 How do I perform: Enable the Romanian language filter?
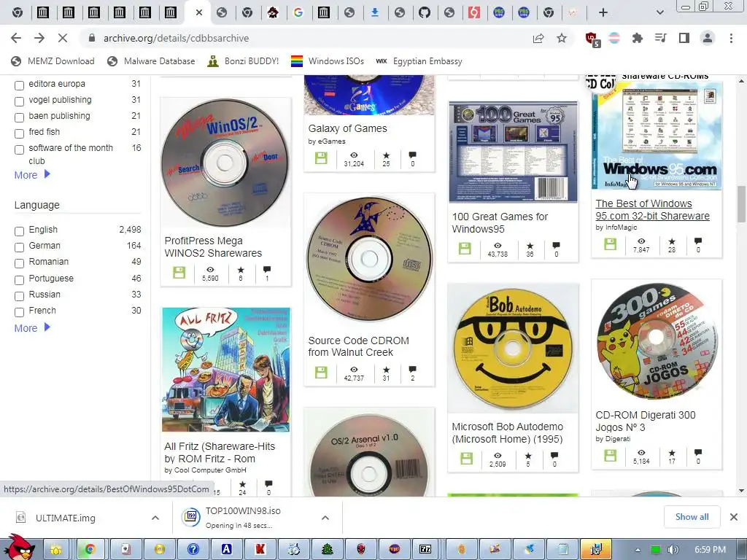[19, 263]
